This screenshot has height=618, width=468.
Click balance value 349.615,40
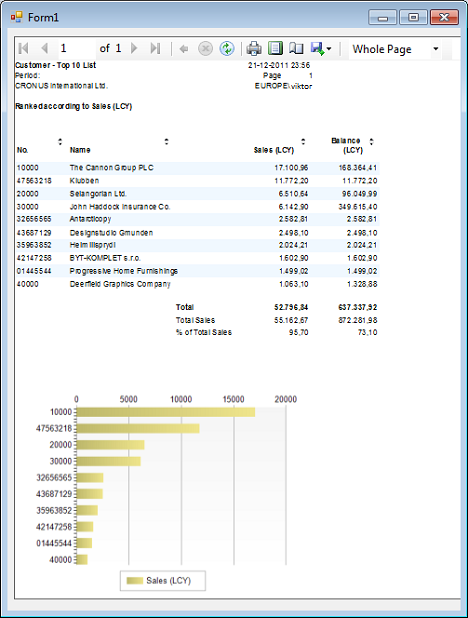point(358,207)
